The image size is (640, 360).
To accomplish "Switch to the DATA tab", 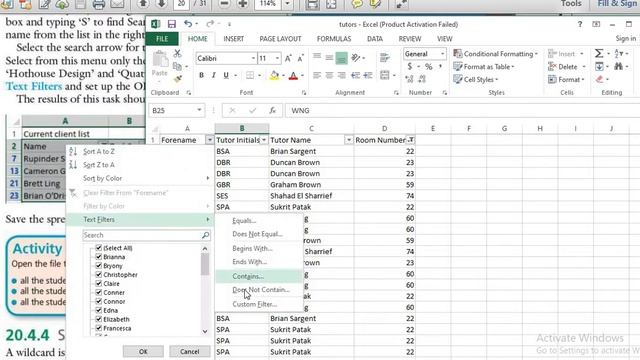I will pos(375,39).
